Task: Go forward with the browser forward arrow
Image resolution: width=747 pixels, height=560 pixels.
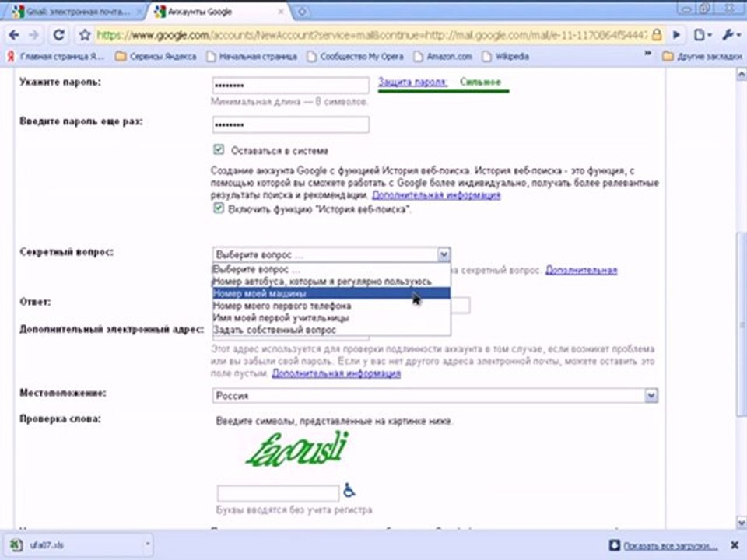Action: [33, 35]
